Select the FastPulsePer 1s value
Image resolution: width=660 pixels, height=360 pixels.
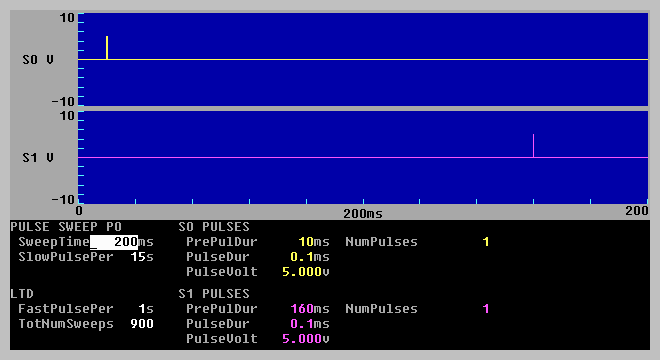pos(146,309)
